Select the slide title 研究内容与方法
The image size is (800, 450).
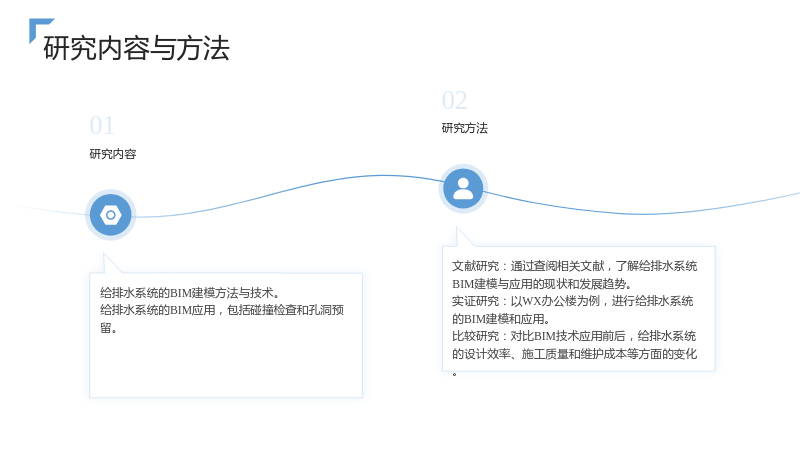pos(136,48)
